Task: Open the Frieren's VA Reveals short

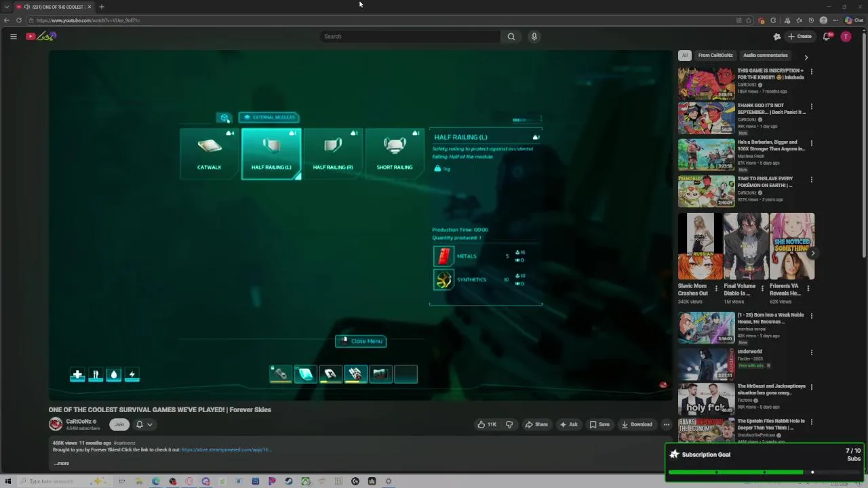Action: point(792,247)
